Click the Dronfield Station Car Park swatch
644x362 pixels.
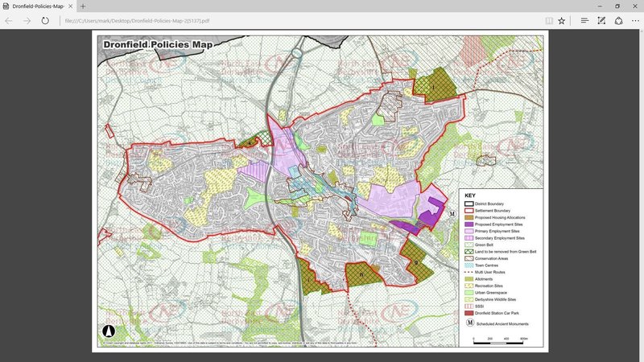point(469,312)
